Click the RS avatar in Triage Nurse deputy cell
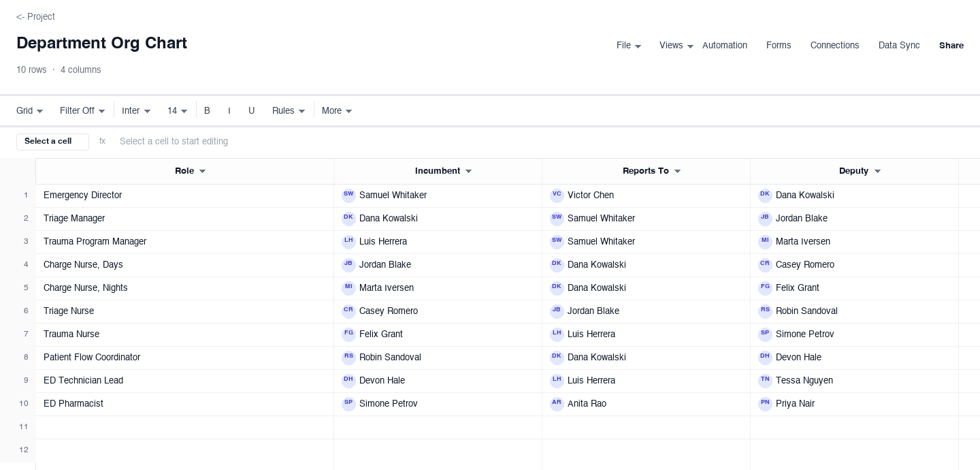Screen dimensions: 980x470 [765, 311]
